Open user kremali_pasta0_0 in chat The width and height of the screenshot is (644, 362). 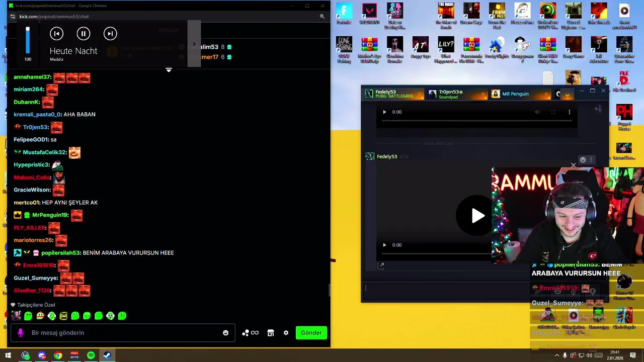[37, 115]
